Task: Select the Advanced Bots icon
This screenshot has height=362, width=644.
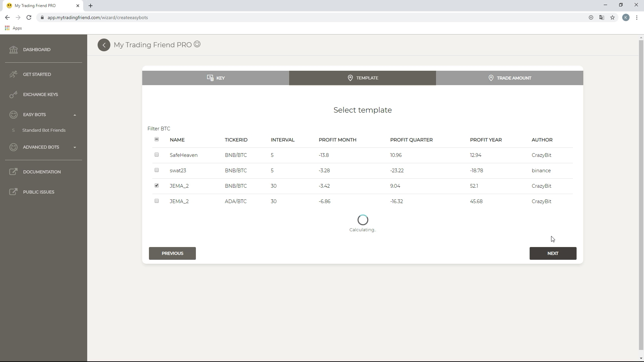Action: [x=13, y=147]
